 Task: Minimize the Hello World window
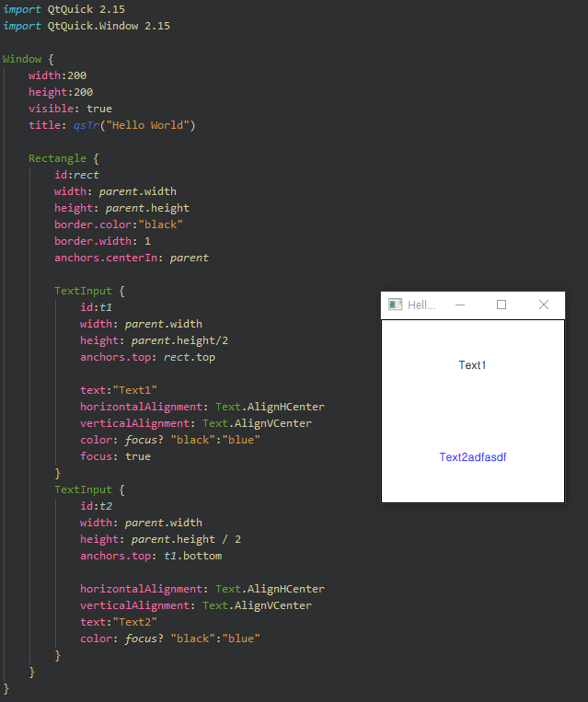click(460, 305)
